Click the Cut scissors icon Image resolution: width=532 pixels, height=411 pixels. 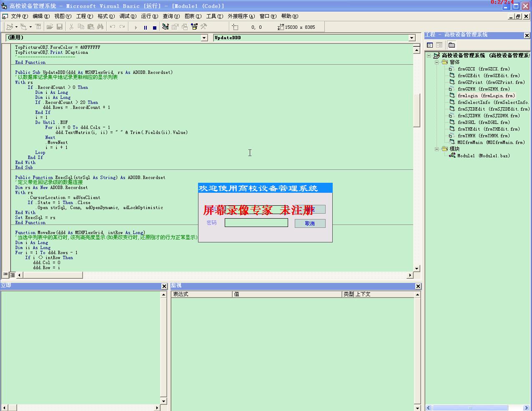(71, 27)
